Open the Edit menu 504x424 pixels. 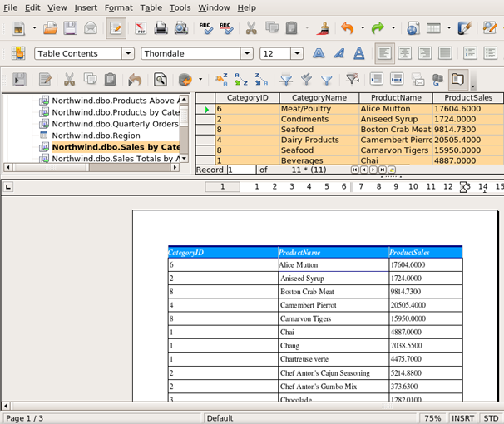pyautogui.click(x=32, y=7)
